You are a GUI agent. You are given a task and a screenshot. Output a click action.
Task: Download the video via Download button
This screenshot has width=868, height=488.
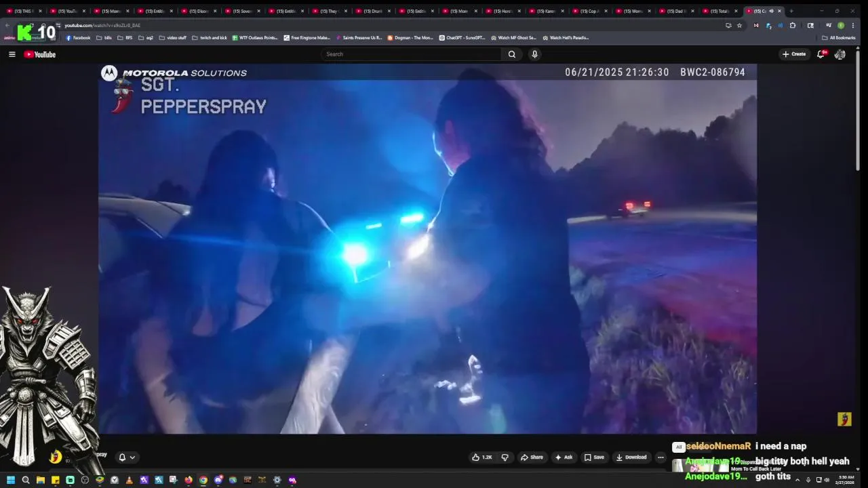click(631, 457)
